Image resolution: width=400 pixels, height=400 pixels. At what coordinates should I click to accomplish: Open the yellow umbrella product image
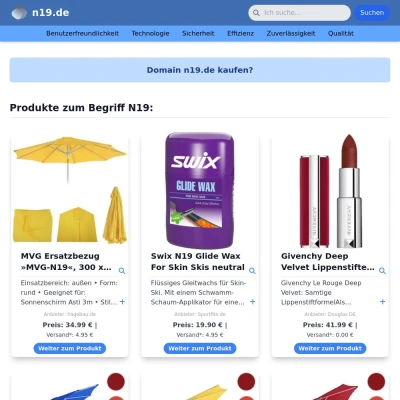[x=70, y=190]
